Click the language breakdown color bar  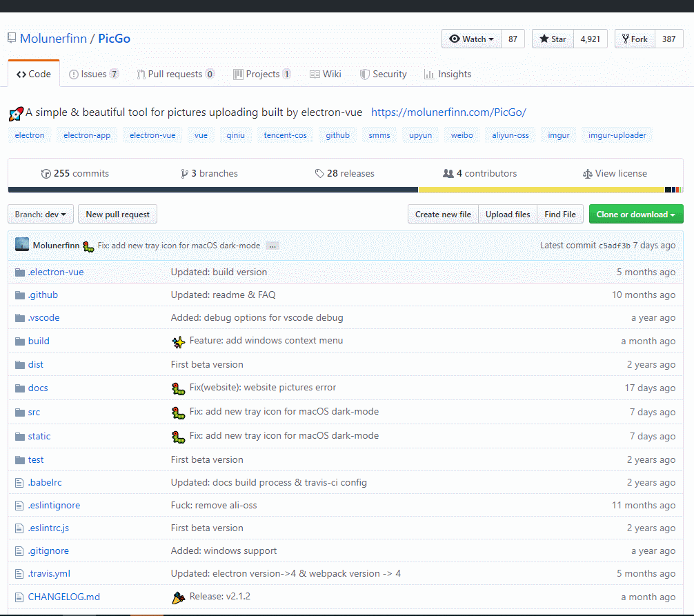(345, 190)
